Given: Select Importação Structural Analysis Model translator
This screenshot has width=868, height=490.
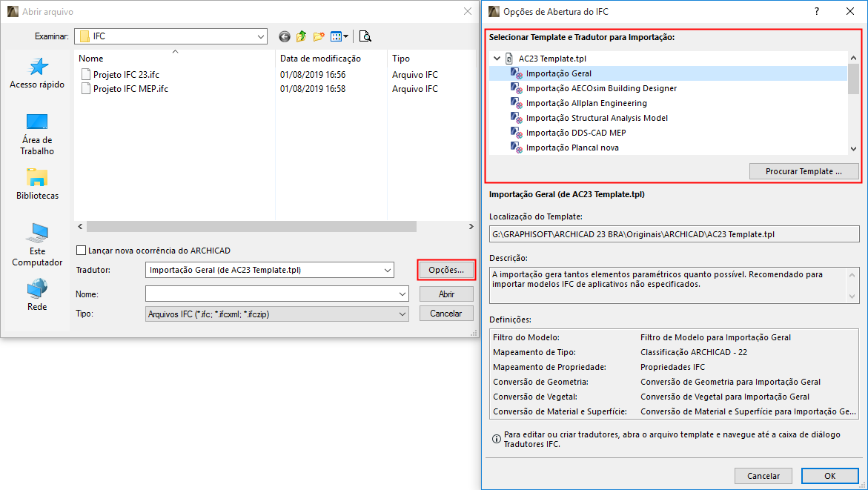Looking at the screenshot, I should click(x=597, y=118).
